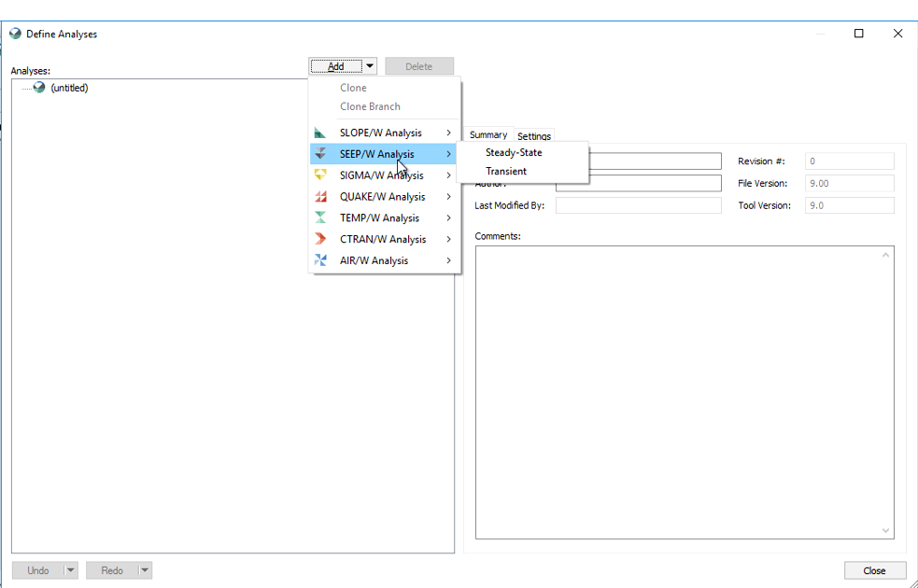This screenshot has height=588, width=918.
Task: Expand the TEMP/W Analysis submenu chevron
Action: pyautogui.click(x=448, y=217)
